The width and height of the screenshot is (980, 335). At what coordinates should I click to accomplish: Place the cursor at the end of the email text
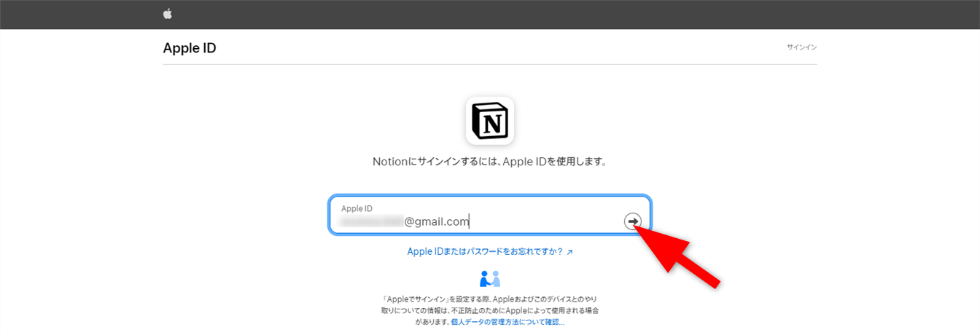(x=469, y=221)
